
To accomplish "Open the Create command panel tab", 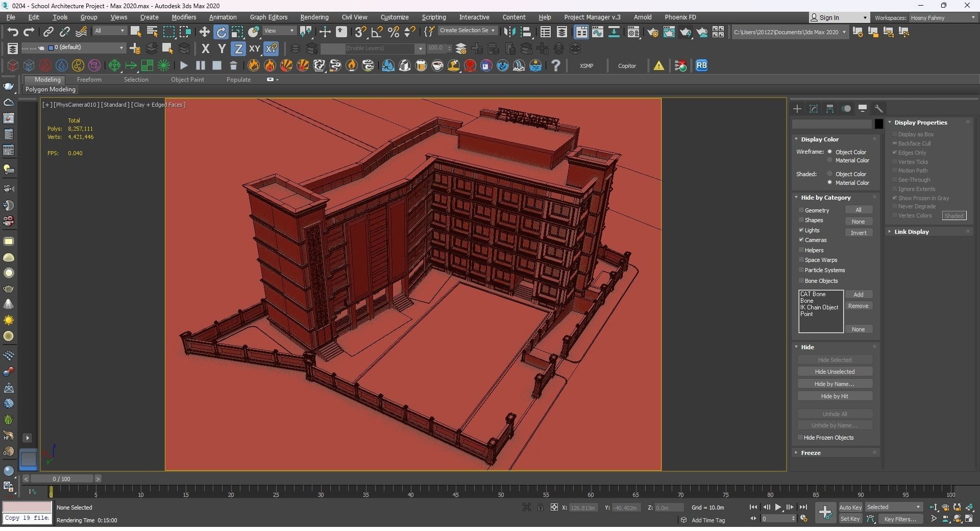I will pos(797,109).
